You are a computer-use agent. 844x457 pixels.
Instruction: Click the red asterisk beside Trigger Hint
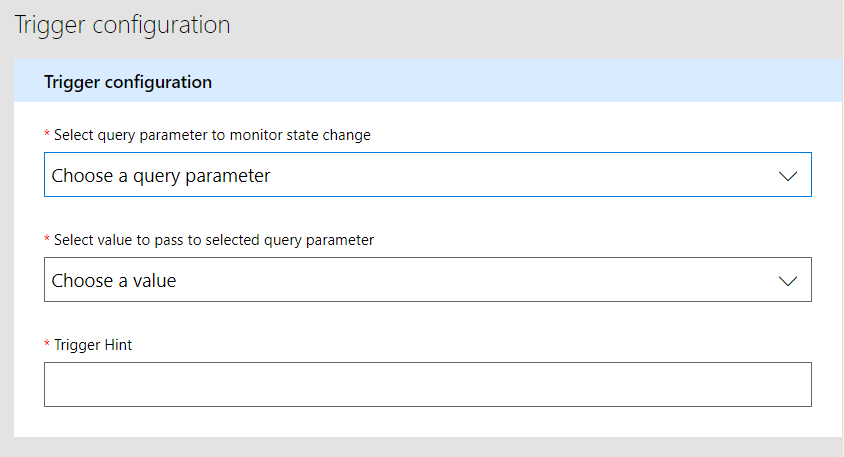pos(47,344)
